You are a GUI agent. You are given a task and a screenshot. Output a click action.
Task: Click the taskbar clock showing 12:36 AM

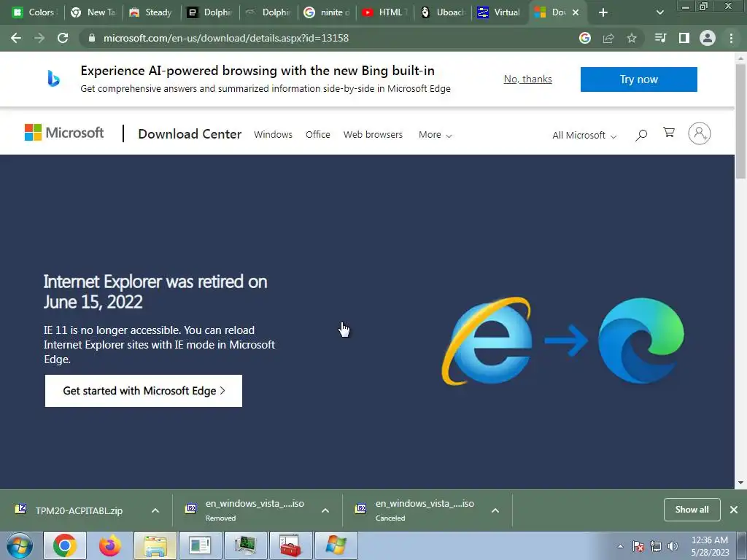point(710,546)
